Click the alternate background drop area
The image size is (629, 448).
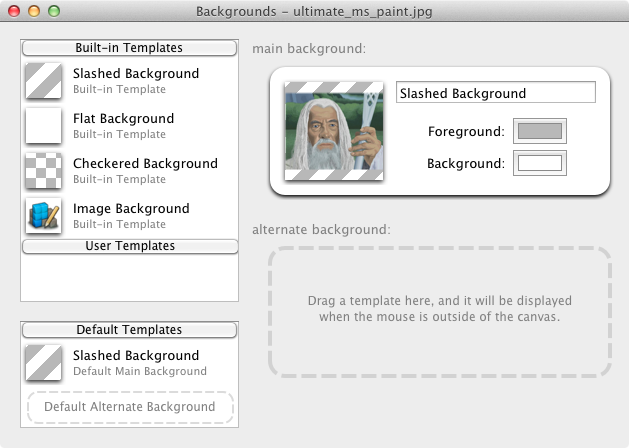tap(440, 312)
